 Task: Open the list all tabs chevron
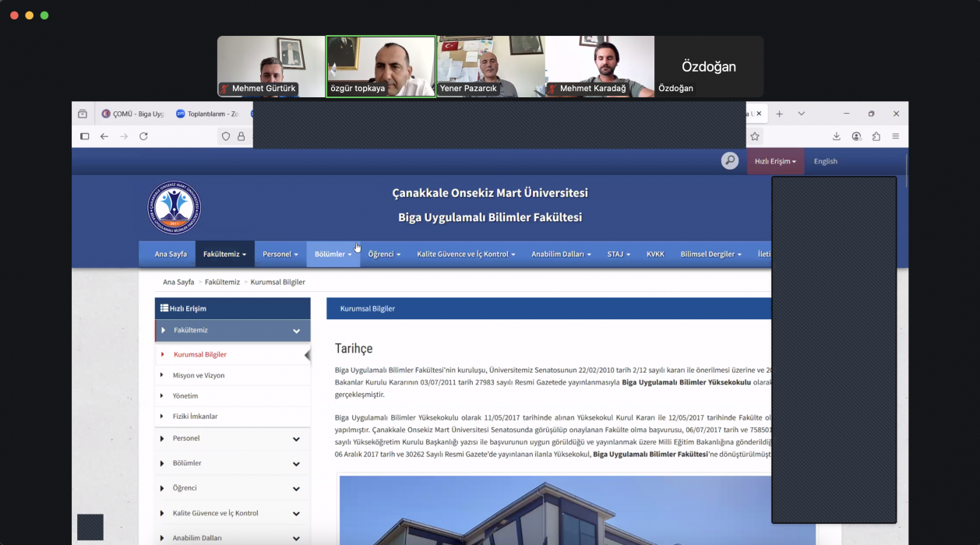coord(801,114)
